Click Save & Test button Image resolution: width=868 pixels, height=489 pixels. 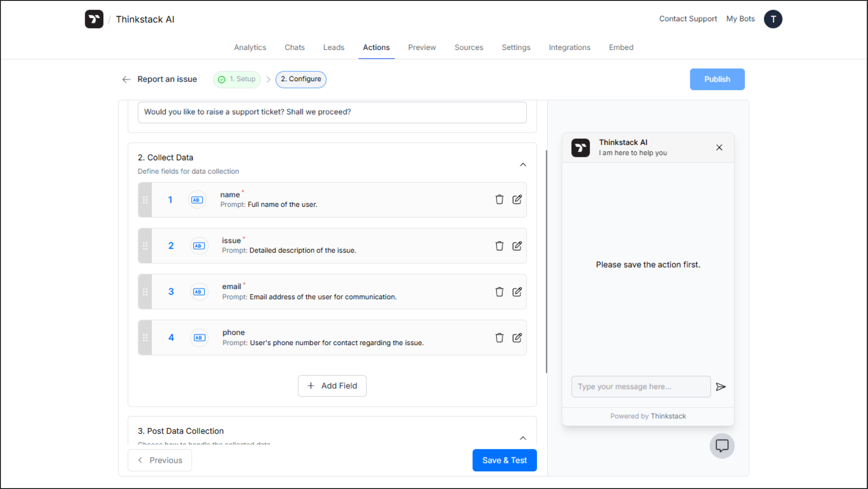(x=504, y=460)
